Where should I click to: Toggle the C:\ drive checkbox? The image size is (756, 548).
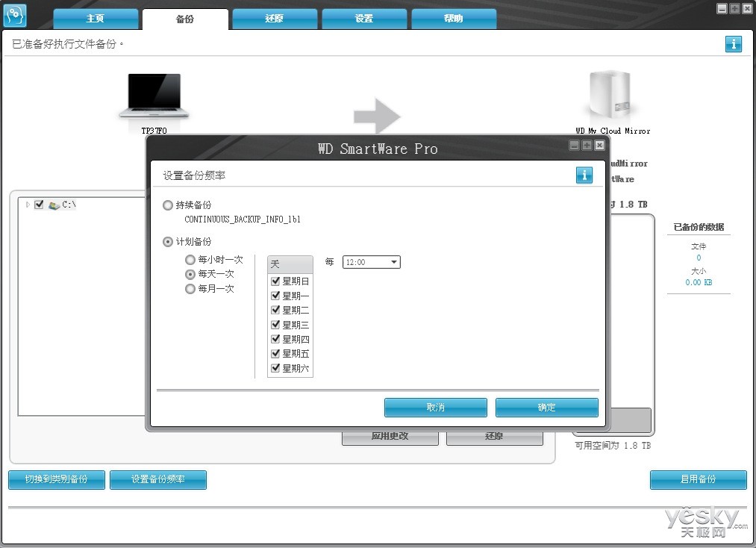click(x=39, y=205)
